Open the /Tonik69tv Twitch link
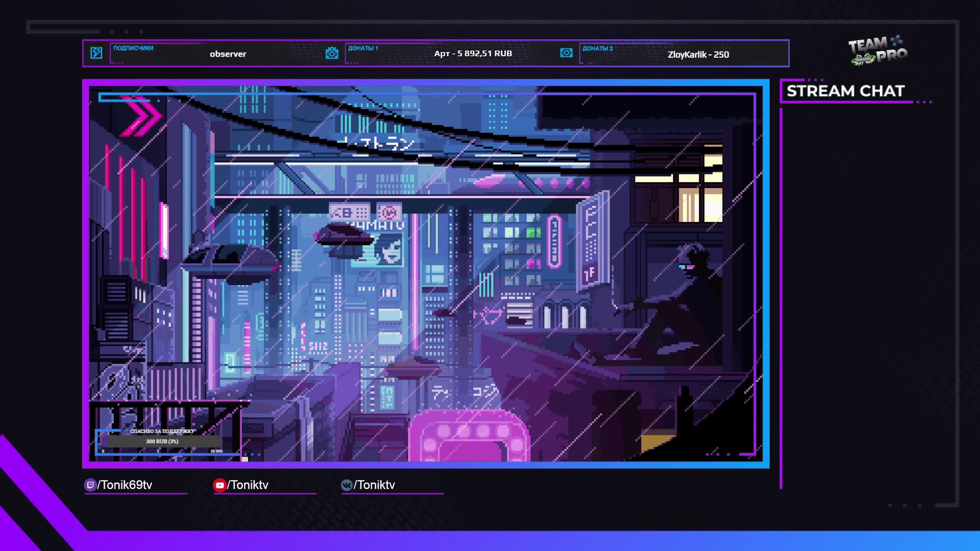The image size is (980, 551). click(x=125, y=485)
